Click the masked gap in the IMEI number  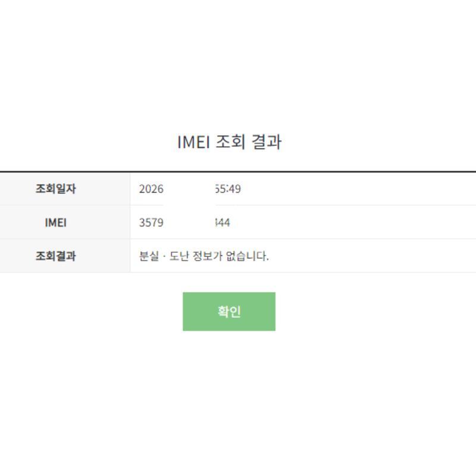point(188,223)
